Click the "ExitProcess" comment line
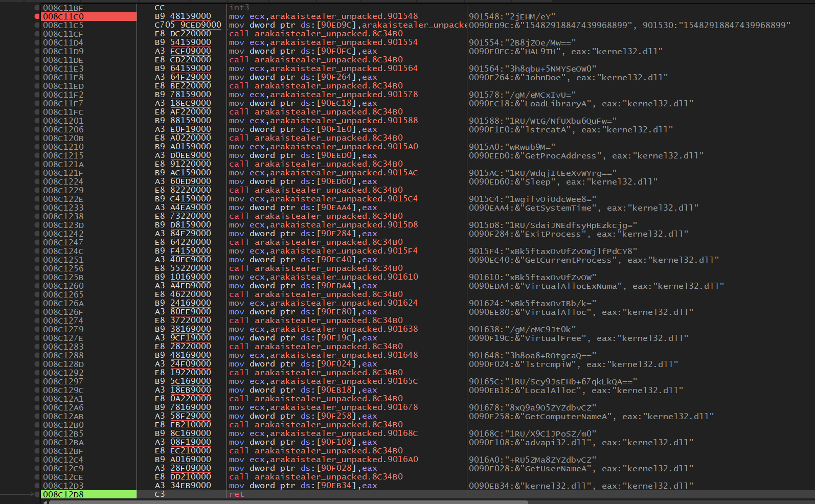This screenshot has height=504, width=815. [578, 234]
